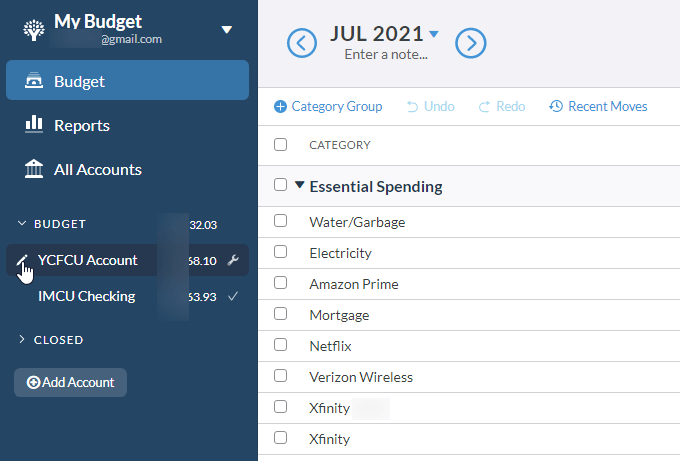The height and width of the screenshot is (461, 680).
Task: Click the pencil edit icon beside YCFCU Account
Action: point(22,261)
